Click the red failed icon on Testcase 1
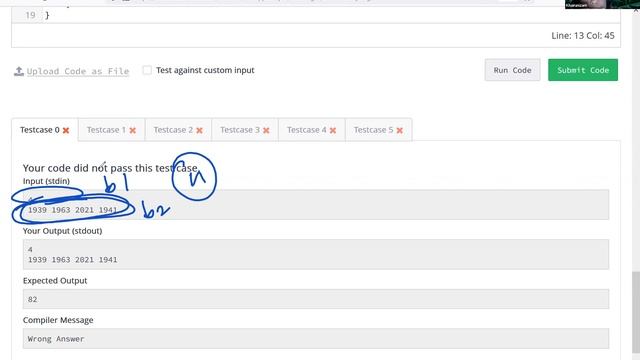The width and height of the screenshot is (640, 360). pyautogui.click(x=133, y=130)
